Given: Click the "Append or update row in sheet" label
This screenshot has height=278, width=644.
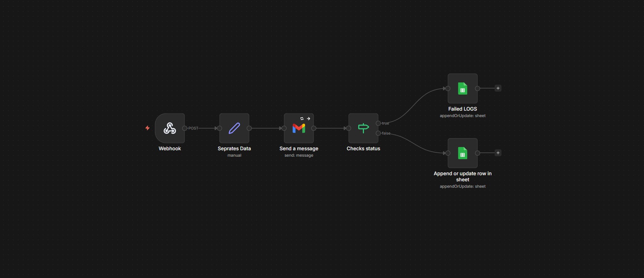Looking at the screenshot, I should (x=463, y=176).
